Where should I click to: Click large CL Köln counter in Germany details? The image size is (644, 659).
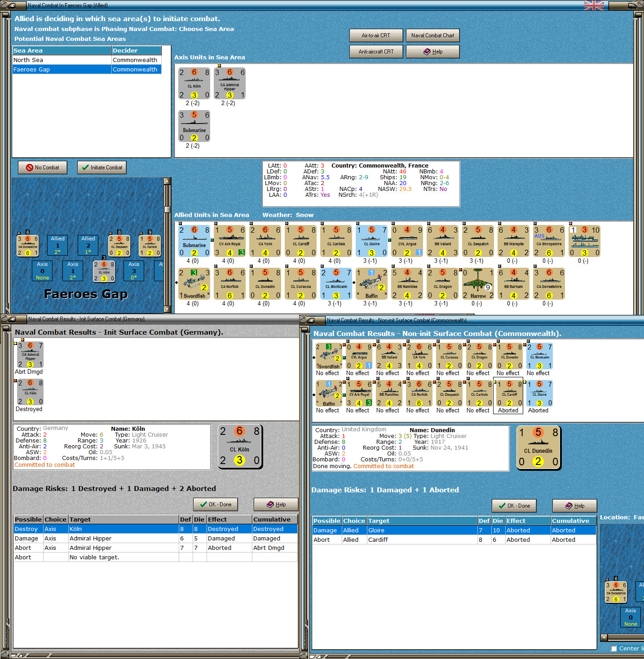(x=240, y=447)
